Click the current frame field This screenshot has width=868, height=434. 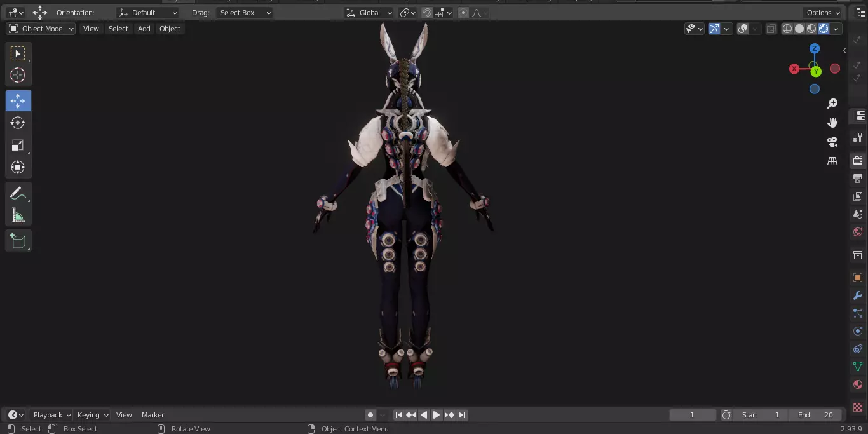click(x=693, y=415)
